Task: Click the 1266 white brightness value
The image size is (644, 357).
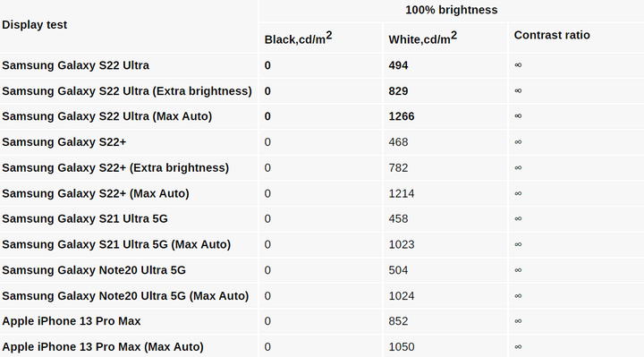Action: [402, 116]
